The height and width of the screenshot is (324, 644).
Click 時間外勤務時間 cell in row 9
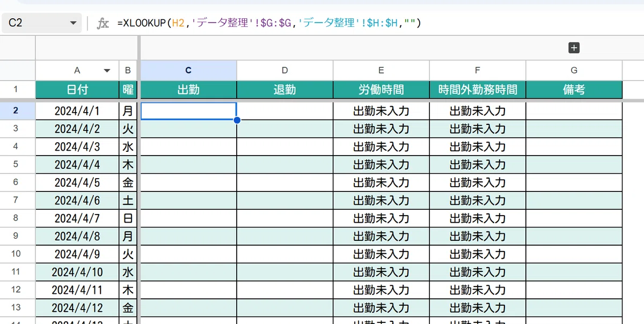click(478, 236)
